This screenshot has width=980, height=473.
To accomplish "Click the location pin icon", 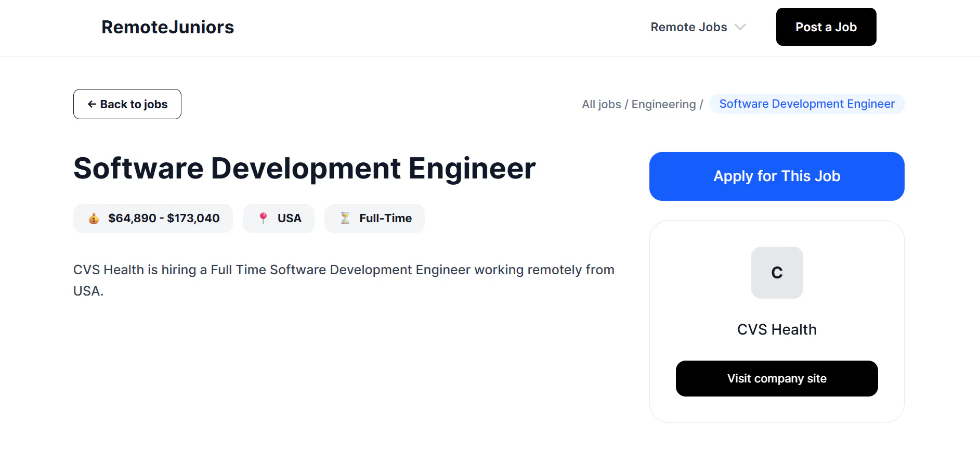I will 264,219.
